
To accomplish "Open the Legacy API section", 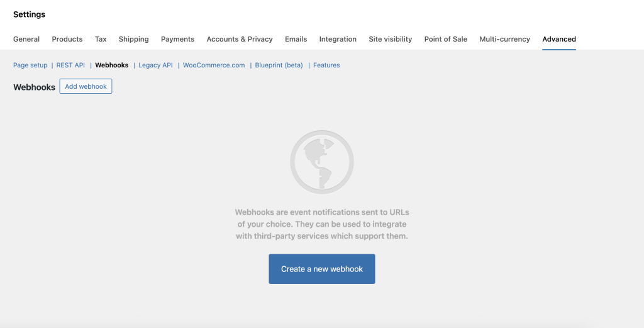I will tap(156, 65).
